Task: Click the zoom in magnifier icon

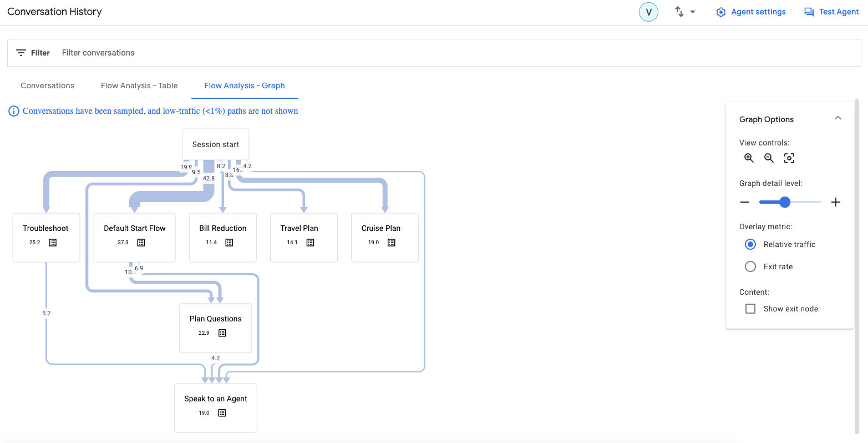Action: (749, 158)
